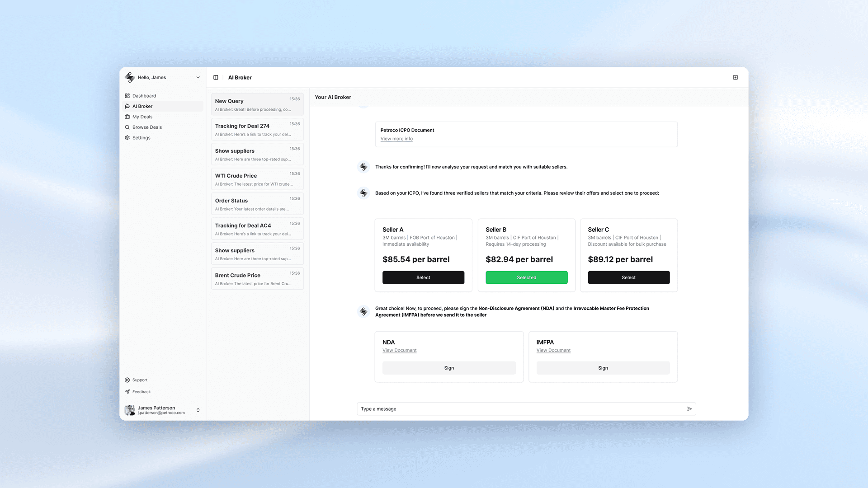Open Browse Deals search item
Screen dimensions: 868x488
[x=146, y=127]
